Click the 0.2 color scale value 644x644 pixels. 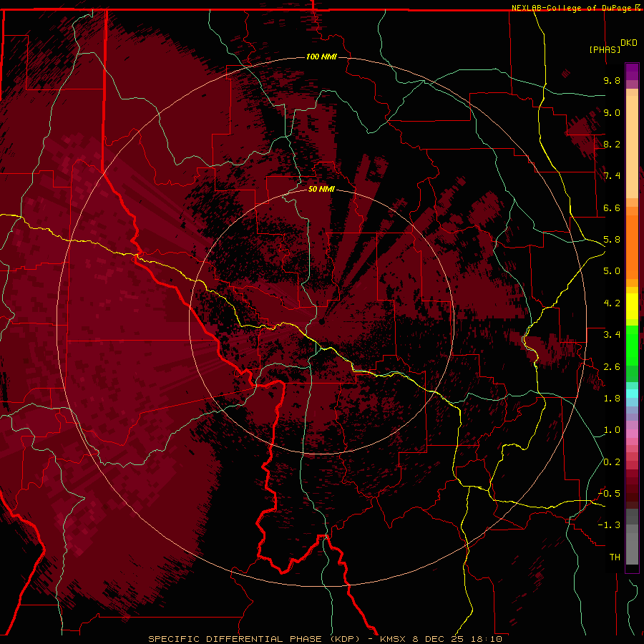point(612,462)
